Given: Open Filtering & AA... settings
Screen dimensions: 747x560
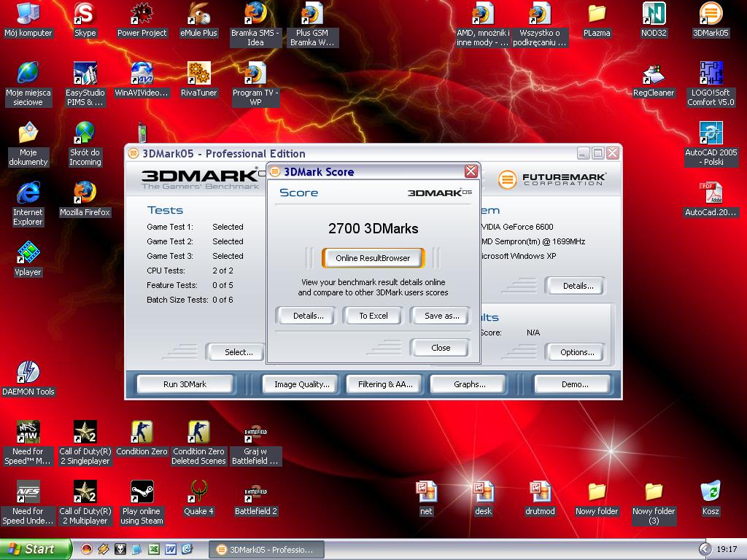Looking at the screenshot, I should click(x=385, y=384).
